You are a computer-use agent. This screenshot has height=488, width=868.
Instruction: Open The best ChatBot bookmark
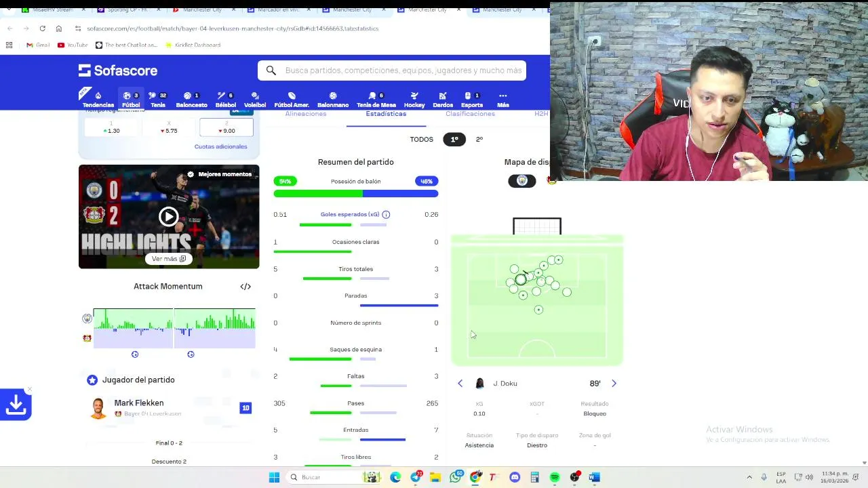coord(127,45)
